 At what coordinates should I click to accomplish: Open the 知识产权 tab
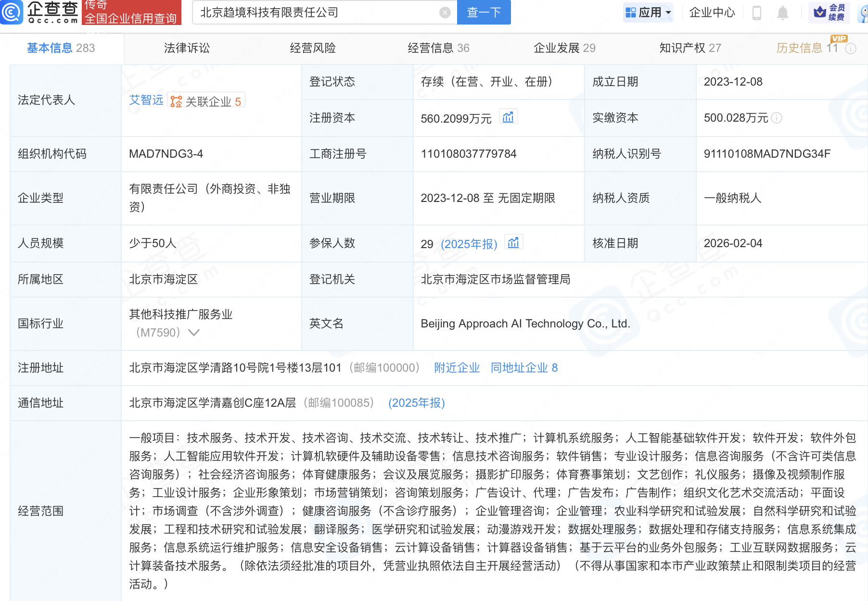coord(689,48)
